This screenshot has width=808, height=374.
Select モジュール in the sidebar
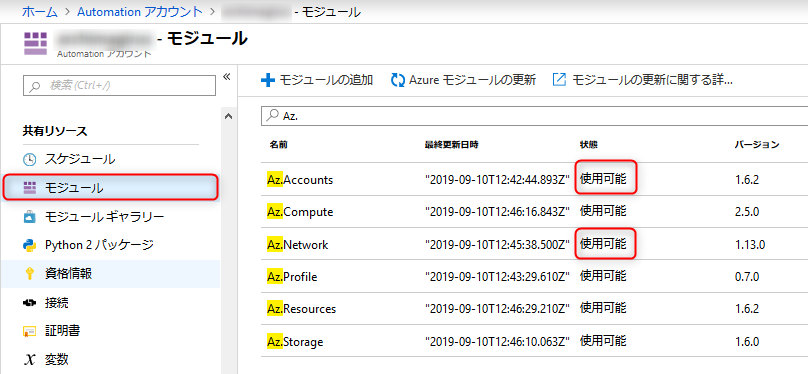pyautogui.click(x=111, y=188)
